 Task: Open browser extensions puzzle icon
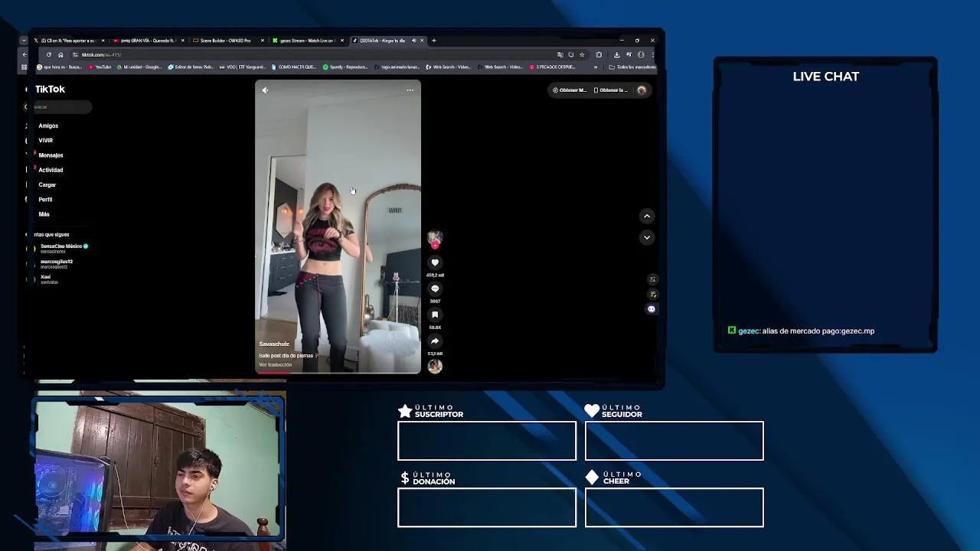[599, 54]
